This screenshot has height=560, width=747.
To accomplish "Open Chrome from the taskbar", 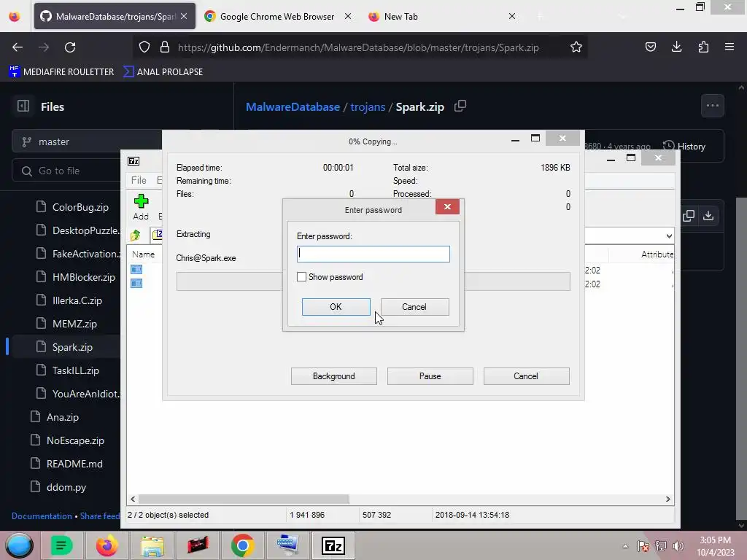I will point(242,545).
